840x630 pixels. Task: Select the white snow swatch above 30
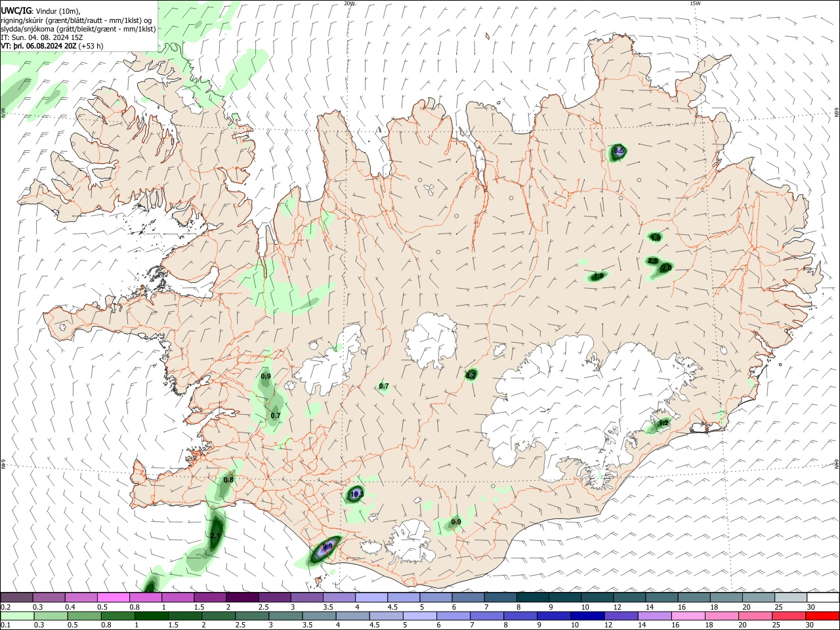click(x=823, y=597)
